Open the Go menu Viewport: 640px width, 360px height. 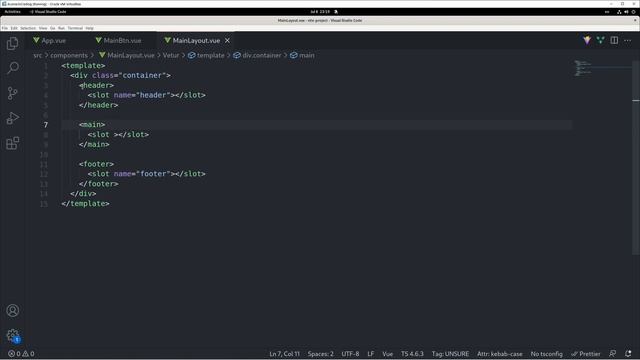coord(53,28)
